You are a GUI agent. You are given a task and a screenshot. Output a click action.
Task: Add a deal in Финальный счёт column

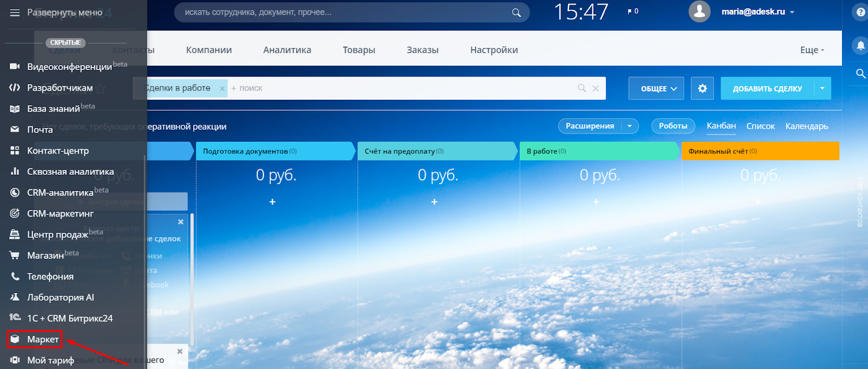[x=758, y=202]
